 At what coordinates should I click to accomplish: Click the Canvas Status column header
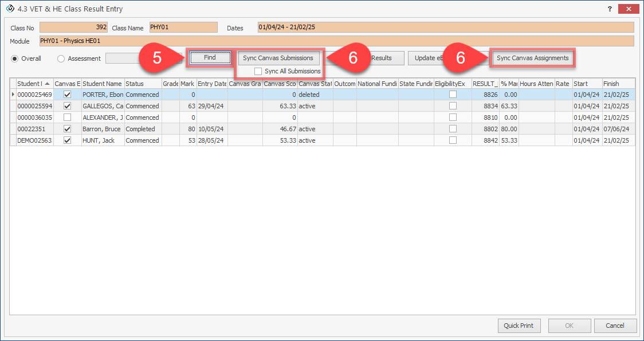315,84
